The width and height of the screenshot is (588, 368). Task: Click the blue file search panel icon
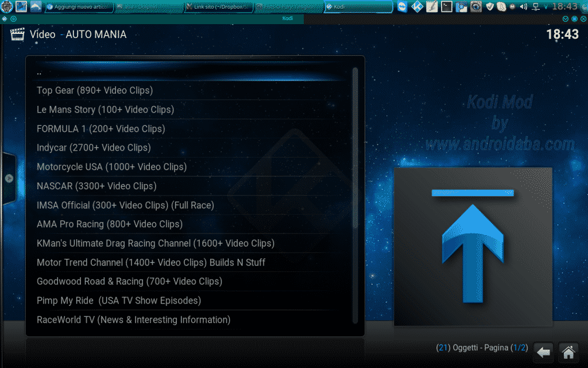[x=461, y=6]
